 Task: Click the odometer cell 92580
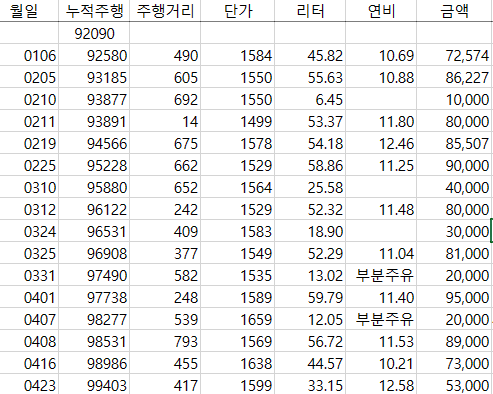94,55
